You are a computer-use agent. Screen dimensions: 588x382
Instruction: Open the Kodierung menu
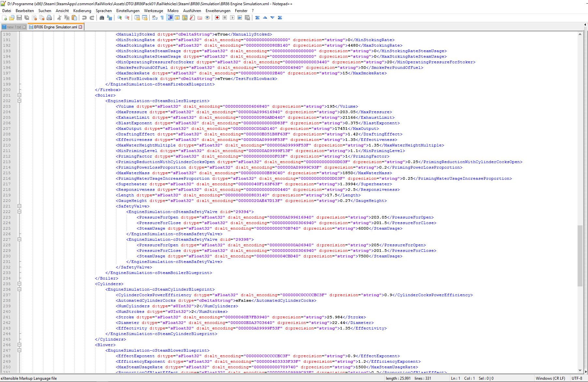82,10
